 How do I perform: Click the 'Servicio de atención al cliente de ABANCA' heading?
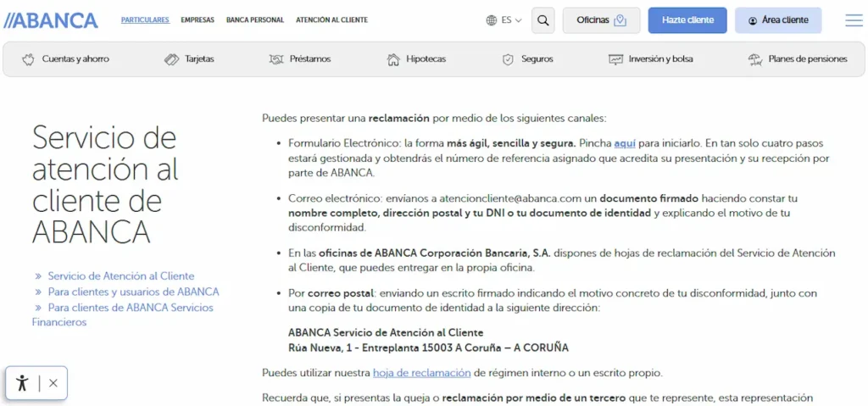coord(104,185)
